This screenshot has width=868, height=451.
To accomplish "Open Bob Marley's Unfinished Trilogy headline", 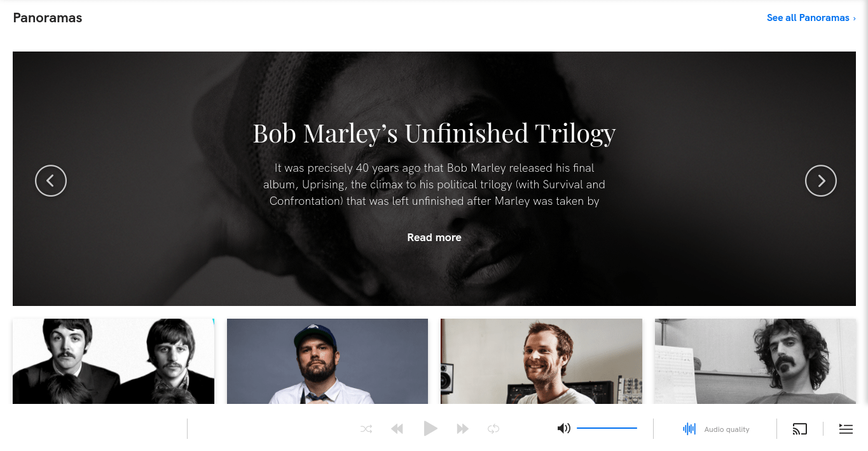I will [x=434, y=134].
